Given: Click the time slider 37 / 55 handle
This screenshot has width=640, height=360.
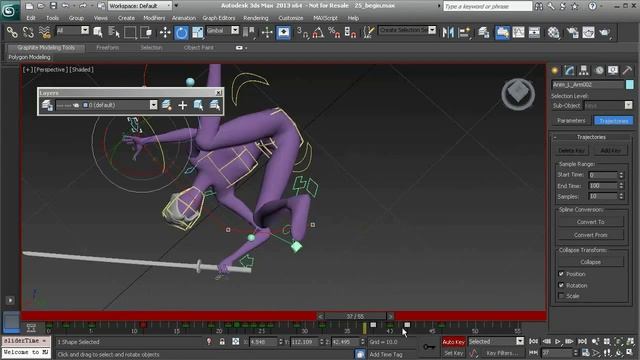Looking at the screenshot, I should [x=356, y=316].
